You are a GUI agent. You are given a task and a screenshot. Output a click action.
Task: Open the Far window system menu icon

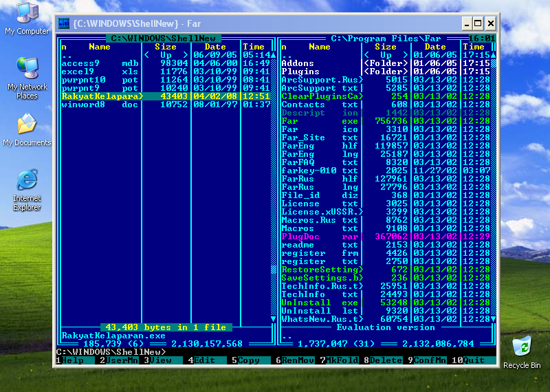click(x=64, y=23)
